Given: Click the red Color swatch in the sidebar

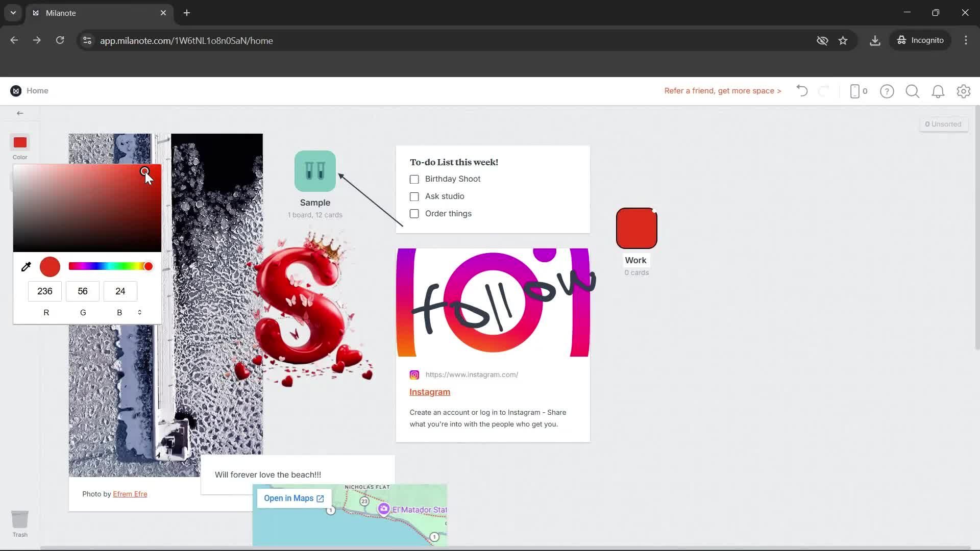Looking at the screenshot, I should (x=19, y=142).
